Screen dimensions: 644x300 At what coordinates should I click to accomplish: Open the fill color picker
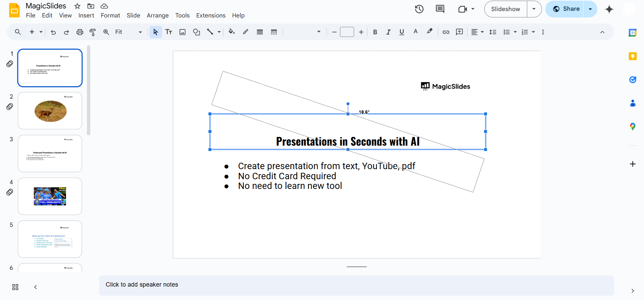[x=231, y=32]
